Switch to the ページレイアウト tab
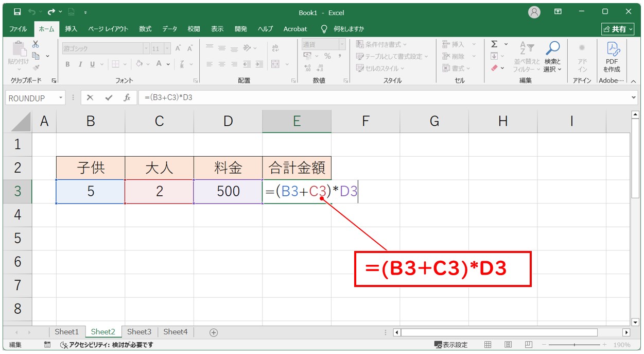 (x=108, y=29)
